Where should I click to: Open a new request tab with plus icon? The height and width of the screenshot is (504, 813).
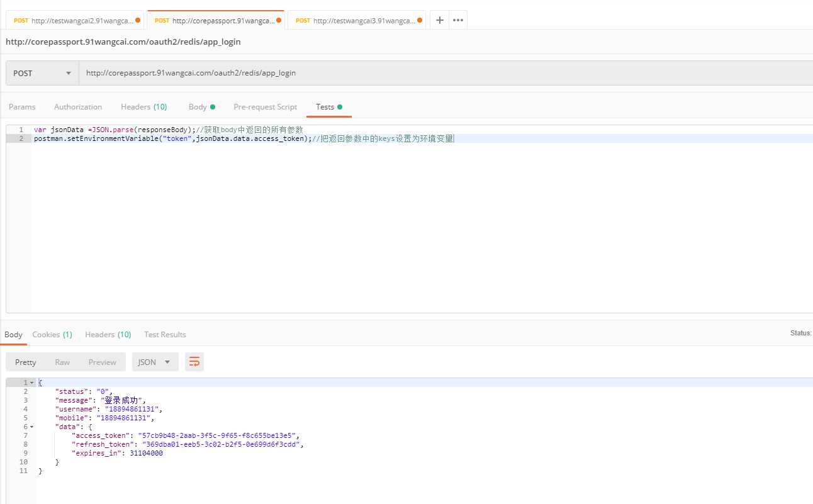pyautogui.click(x=439, y=20)
